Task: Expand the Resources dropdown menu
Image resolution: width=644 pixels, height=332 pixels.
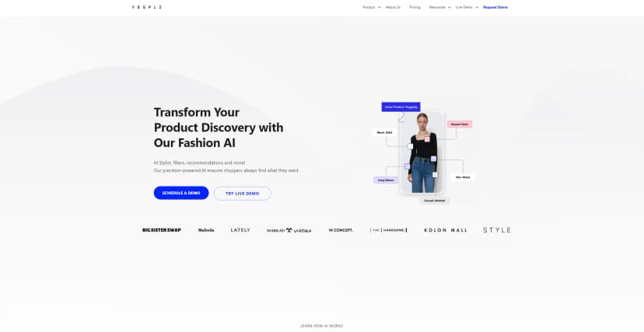Action: 440,8
